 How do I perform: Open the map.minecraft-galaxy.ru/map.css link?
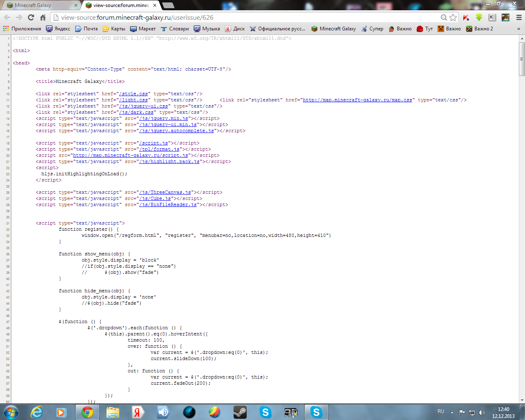pos(357,100)
